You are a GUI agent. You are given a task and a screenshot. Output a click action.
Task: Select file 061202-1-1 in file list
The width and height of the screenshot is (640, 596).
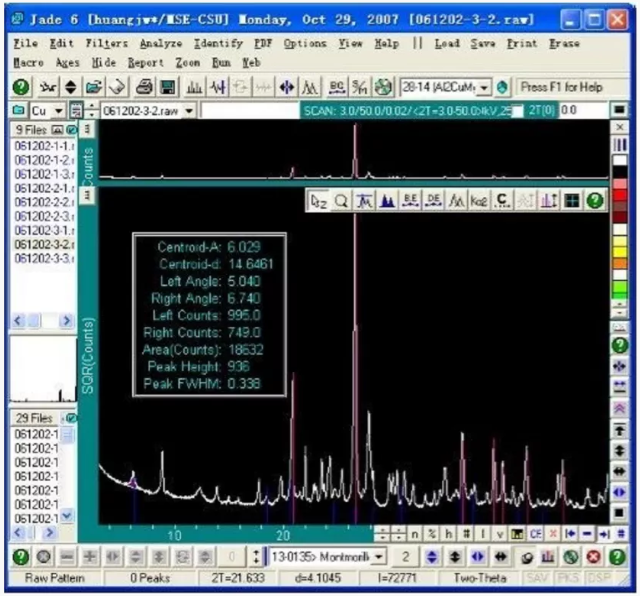(x=44, y=146)
